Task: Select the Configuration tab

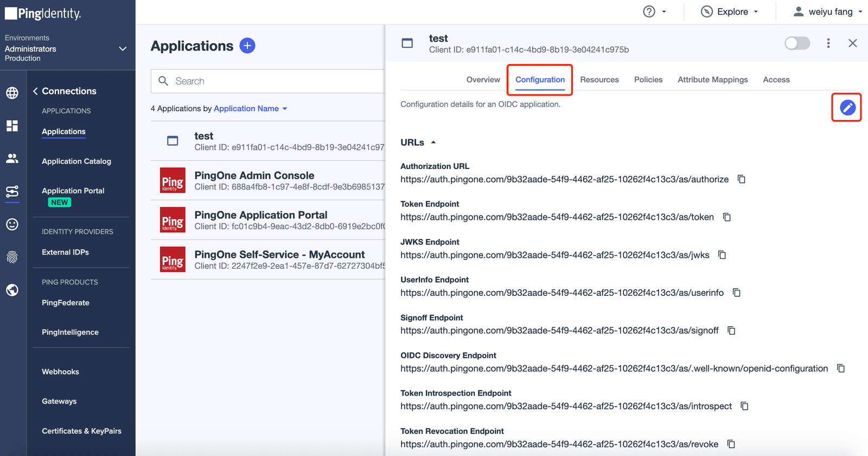Action: coord(540,80)
